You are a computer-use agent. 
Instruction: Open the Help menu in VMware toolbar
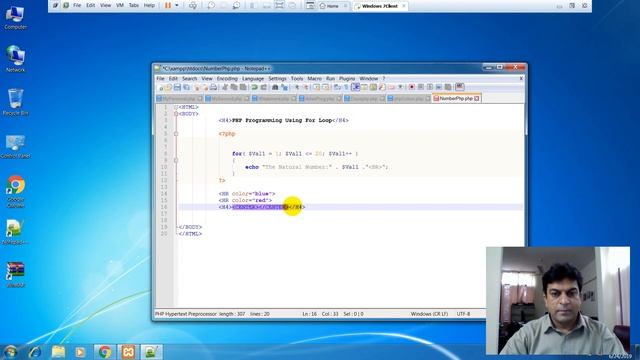tap(149, 5)
